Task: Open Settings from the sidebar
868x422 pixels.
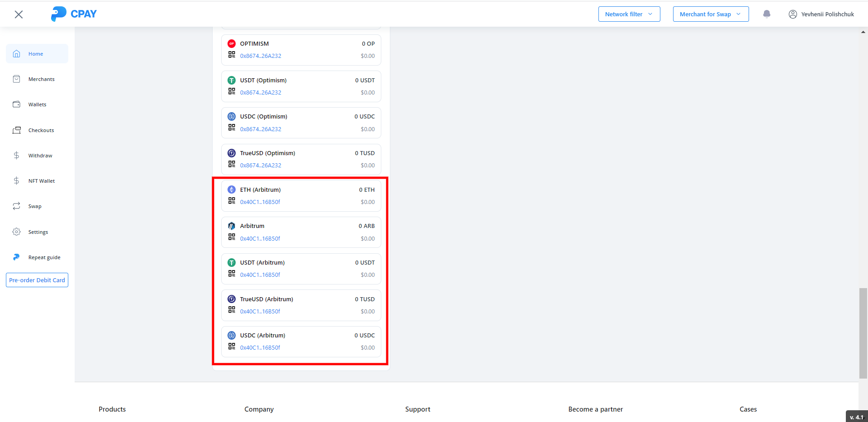Action: click(38, 232)
